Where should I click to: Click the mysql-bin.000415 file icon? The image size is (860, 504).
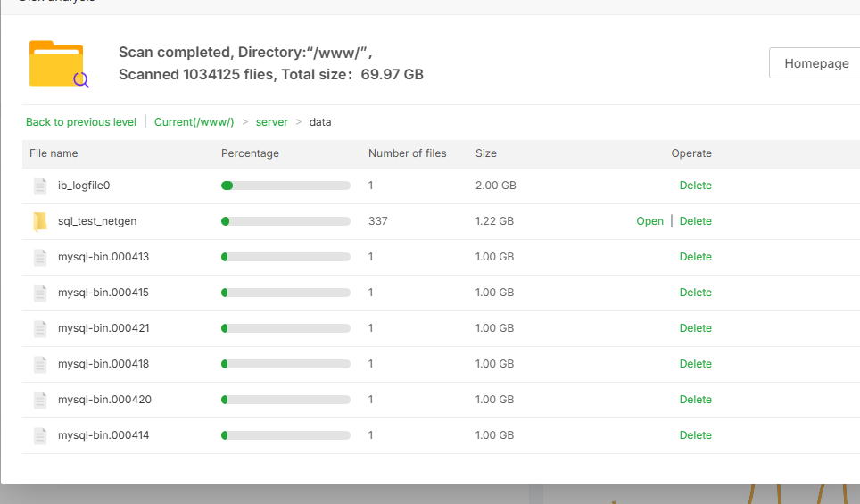(x=39, y=293)
